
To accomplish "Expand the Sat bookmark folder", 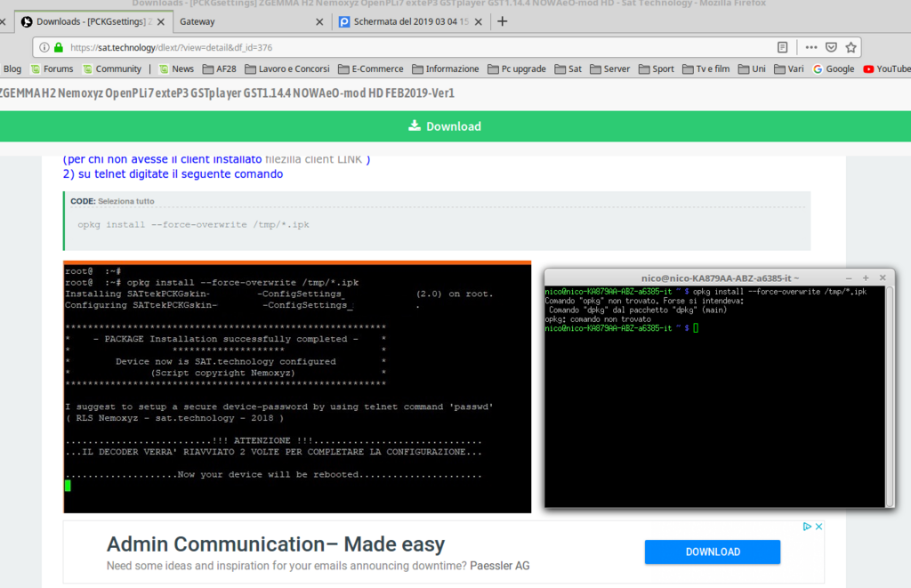I will pyautogui.click(x=568, y=69).
